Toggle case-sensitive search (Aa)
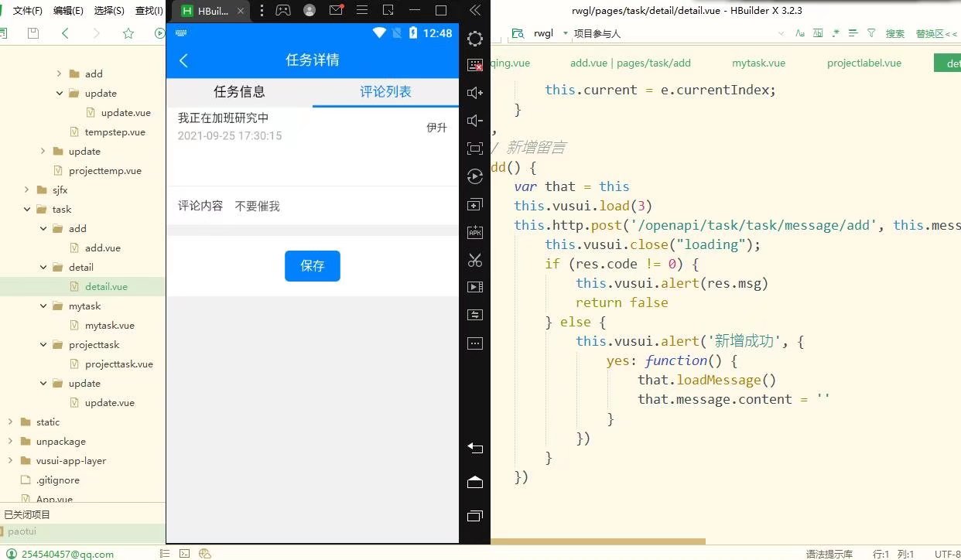 click(801, 33)
